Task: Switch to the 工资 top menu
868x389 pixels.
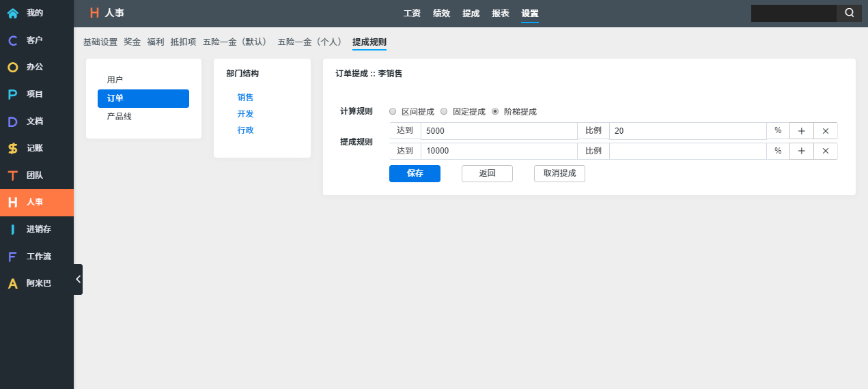Action: (x=412, y=13)
